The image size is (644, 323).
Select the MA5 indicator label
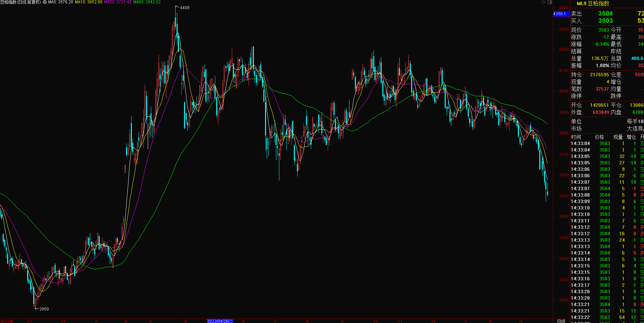point(60,2)
